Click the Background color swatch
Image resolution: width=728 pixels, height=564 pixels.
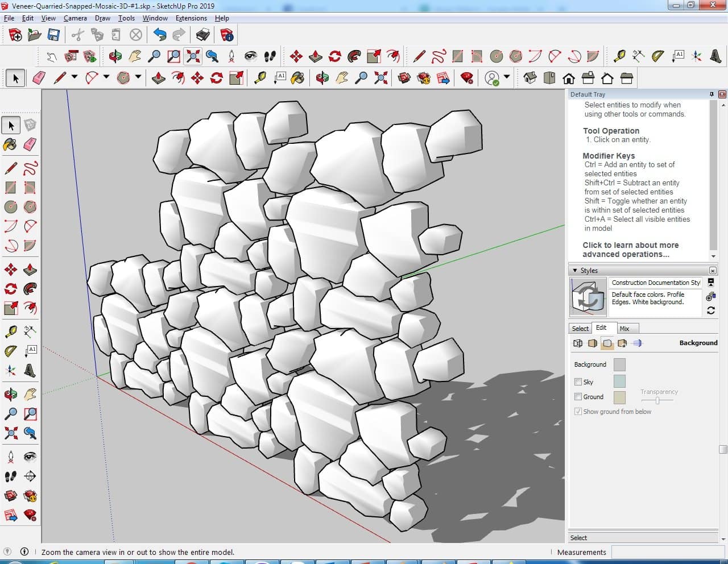click(x=619, y=364)
